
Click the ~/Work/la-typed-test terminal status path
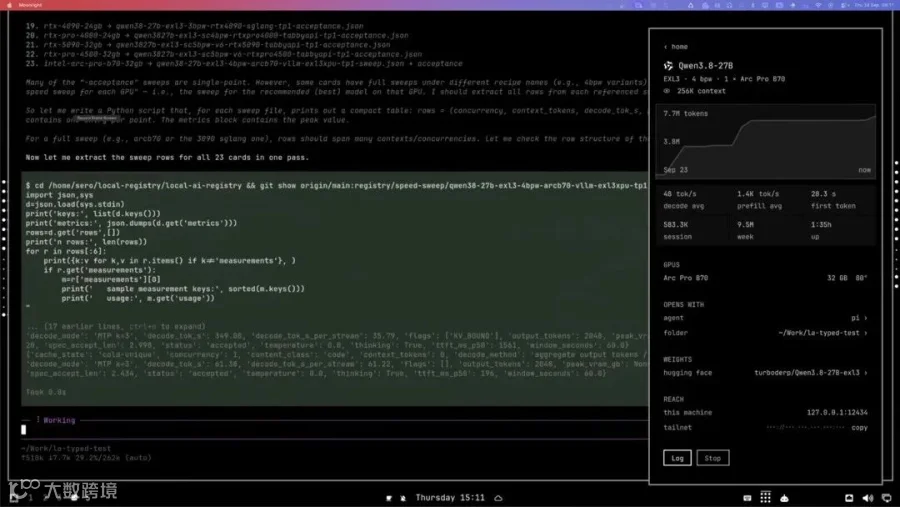coord(66,448)
